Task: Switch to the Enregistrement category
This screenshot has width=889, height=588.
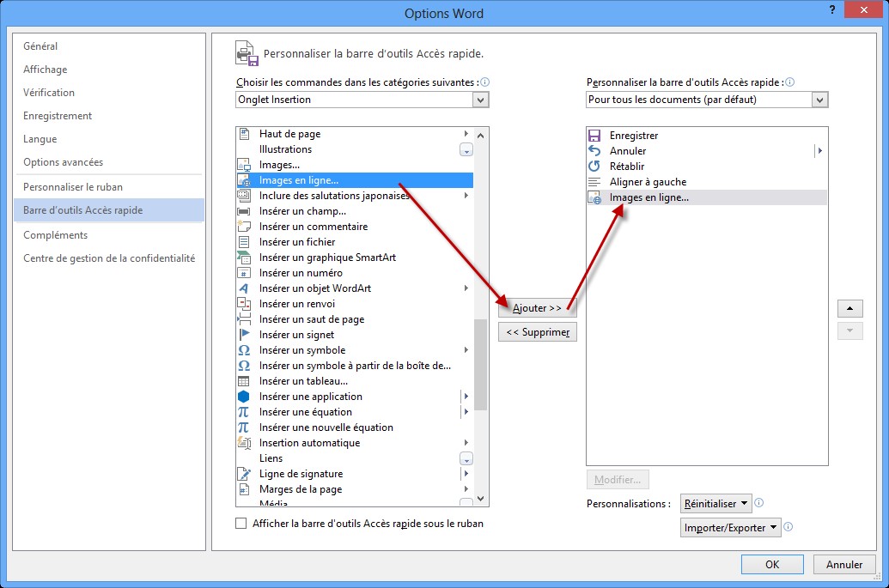Action: tap(58, 116)
